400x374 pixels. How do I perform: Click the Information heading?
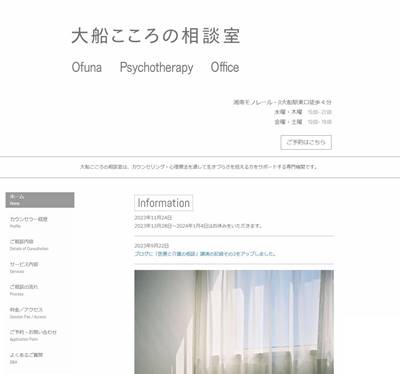(164, 203)
